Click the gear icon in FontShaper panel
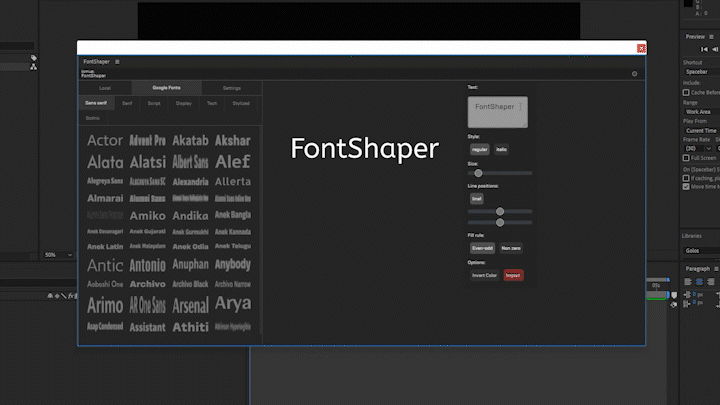The width and height of the screenshot is (720, 405). coord(634,74)
